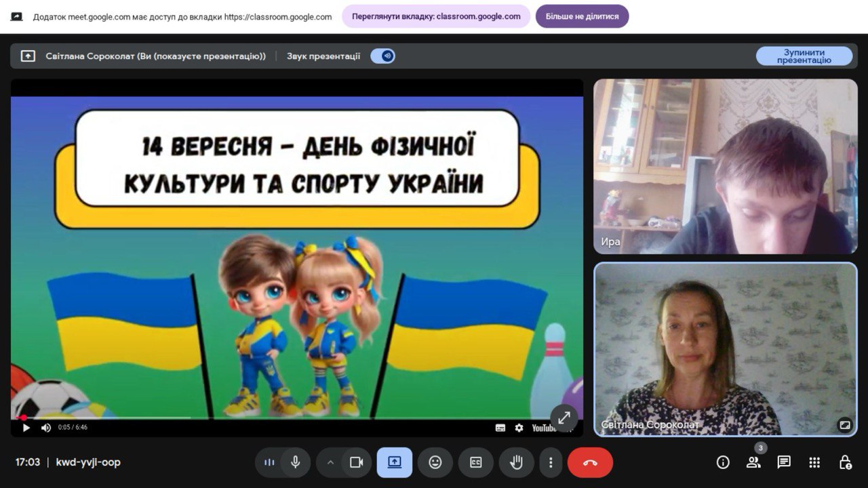Viewport: 868px width, 488px height.
Task: Raise your hand in the meeting
Action: [517, 462]
